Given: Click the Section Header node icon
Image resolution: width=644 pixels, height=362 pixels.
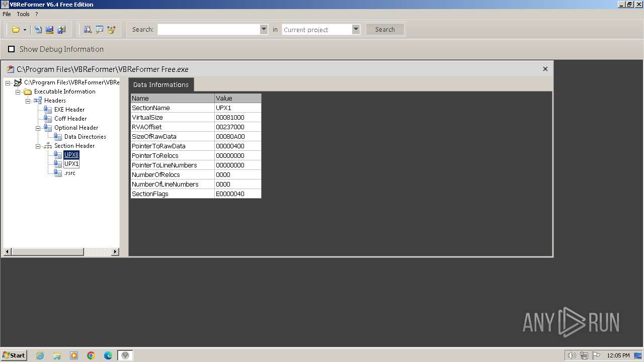Looking at the screenshot, I should (x=48, y=146).
